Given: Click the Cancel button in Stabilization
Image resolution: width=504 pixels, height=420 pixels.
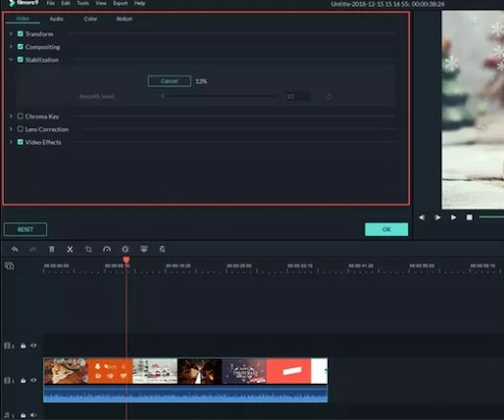Looking at the screenshot, I should coord(169,81).
